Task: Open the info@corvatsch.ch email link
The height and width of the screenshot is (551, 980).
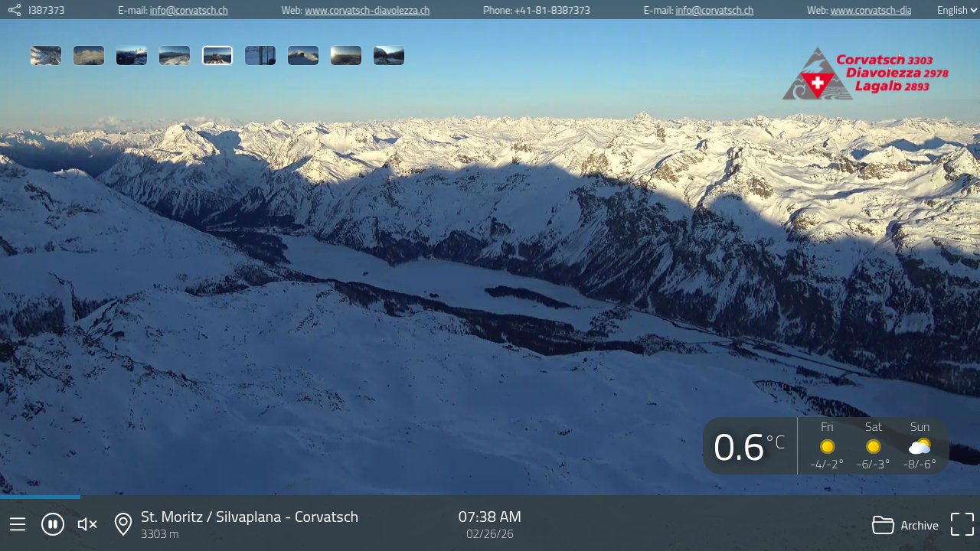Action: (x=188, y=10)
